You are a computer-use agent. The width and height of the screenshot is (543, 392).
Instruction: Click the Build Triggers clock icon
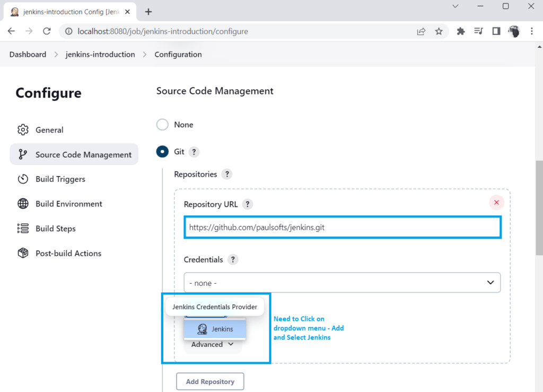(x=23, y=179)
